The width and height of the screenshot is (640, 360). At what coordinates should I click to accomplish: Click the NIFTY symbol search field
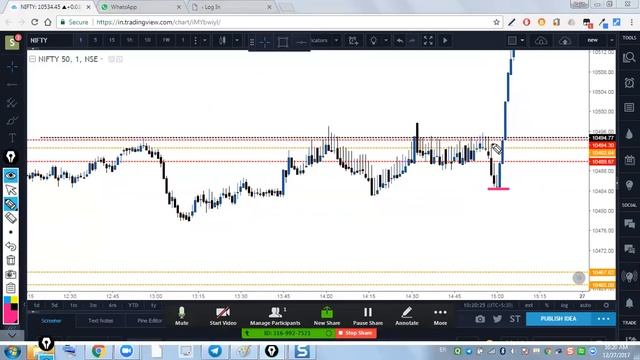[x=50, y=40]
